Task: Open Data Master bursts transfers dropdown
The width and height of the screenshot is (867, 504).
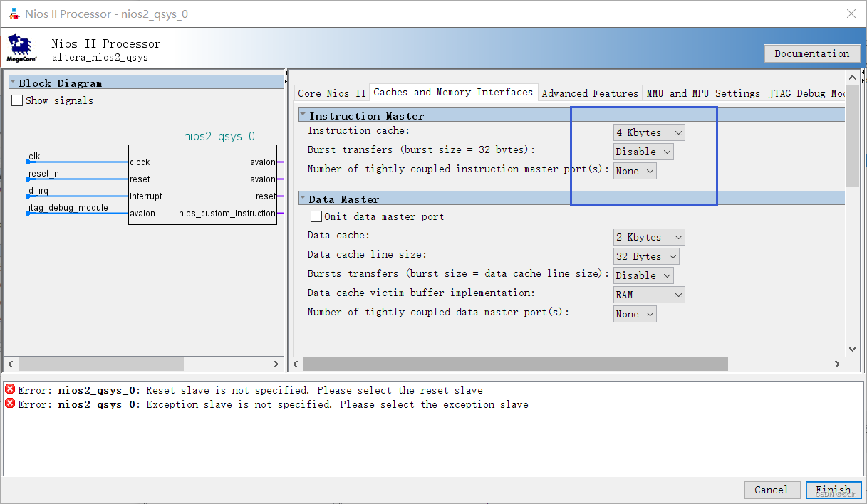Action: pos(643,275)
